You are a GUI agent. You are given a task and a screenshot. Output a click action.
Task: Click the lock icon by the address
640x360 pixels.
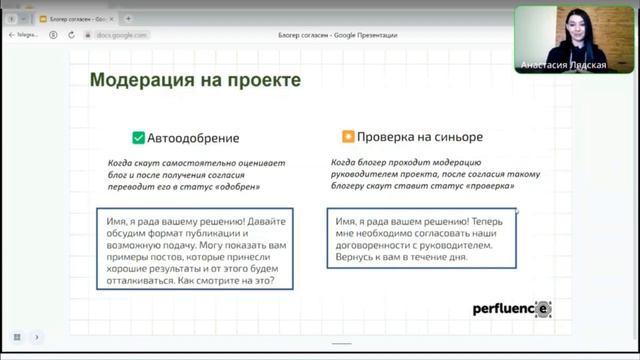[x=87, y=35]
